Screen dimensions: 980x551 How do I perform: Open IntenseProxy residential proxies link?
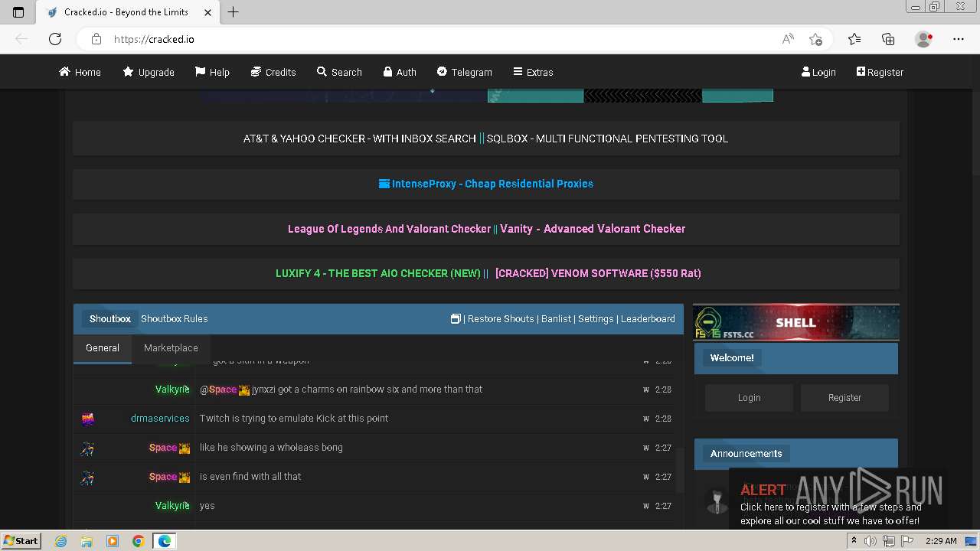click(x=486, y=184)
